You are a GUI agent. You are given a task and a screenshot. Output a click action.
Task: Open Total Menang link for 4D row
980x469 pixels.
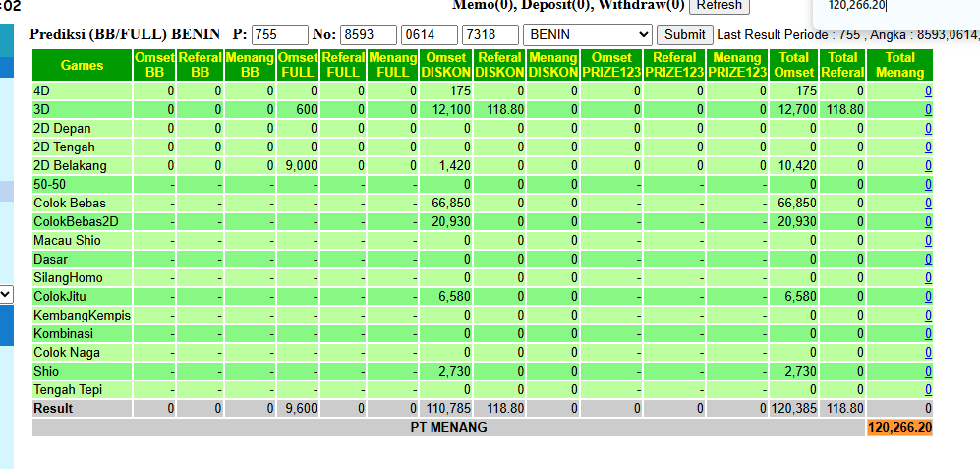[928, 91]
